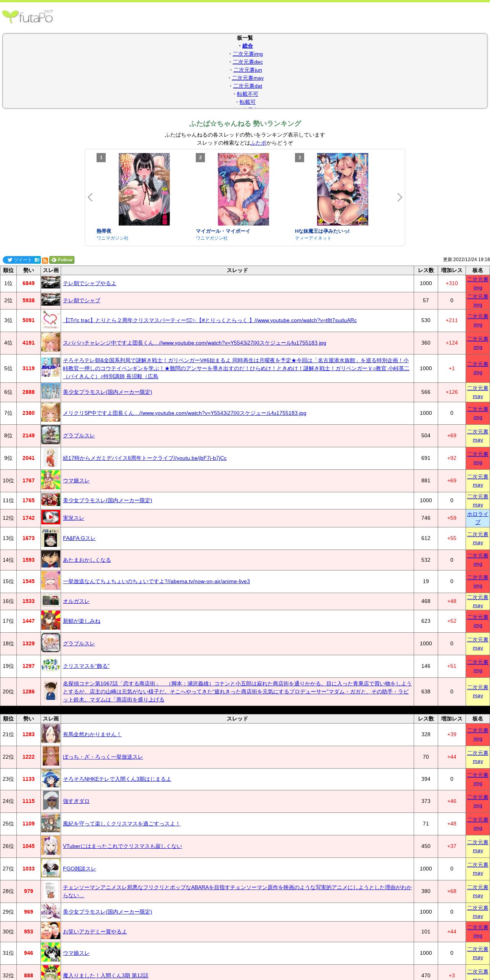
Task: Open the 熱帯夜 book cover thumbnail
Action: point(144,189)
